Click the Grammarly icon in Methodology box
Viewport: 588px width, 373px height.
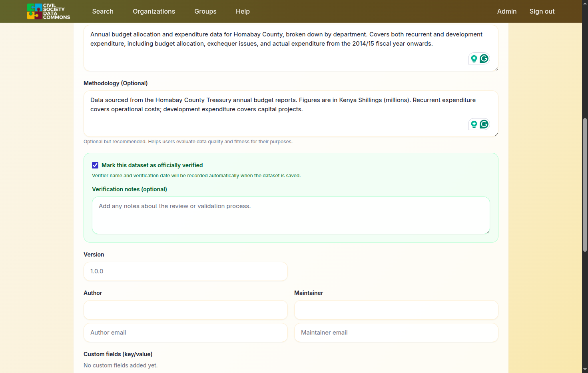(x=484, y=124)
